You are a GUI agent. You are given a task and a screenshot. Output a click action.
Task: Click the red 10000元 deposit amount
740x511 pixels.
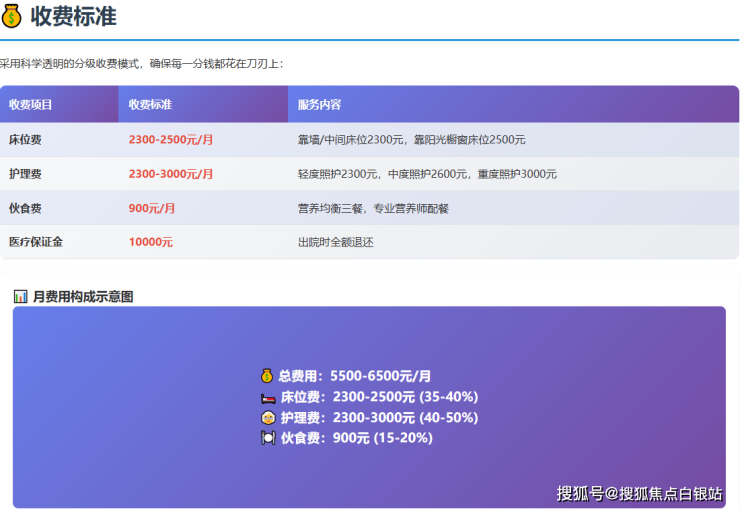click(151, 242)
